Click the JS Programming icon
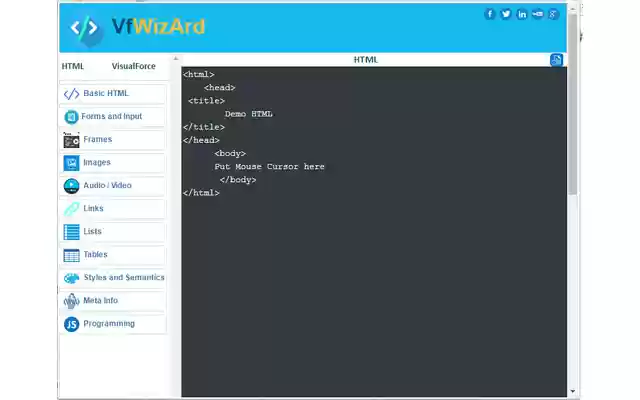 coord(71,324)
